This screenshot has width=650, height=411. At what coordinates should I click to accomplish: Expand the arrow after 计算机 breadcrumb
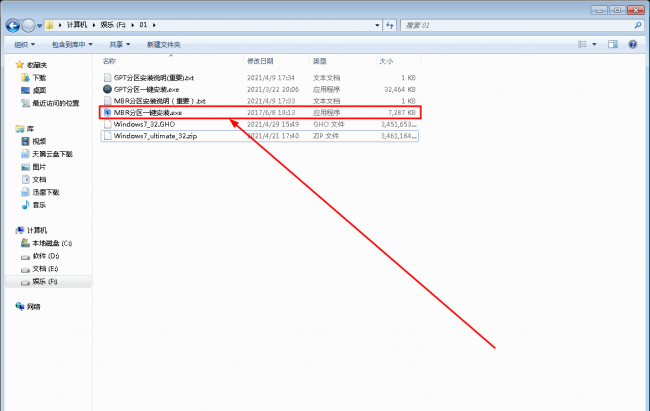click(x=94, y=25)
